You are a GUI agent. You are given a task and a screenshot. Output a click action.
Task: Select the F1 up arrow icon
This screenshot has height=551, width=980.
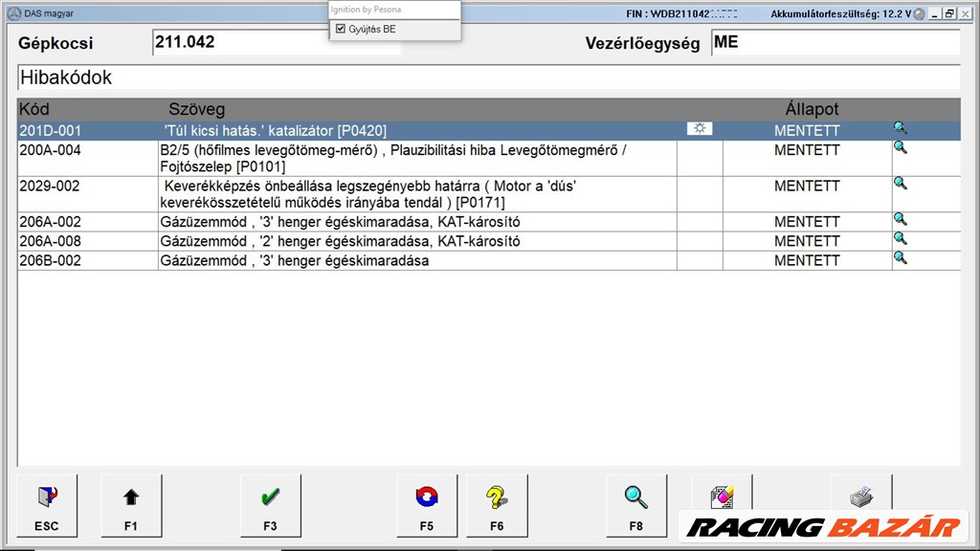131,496
